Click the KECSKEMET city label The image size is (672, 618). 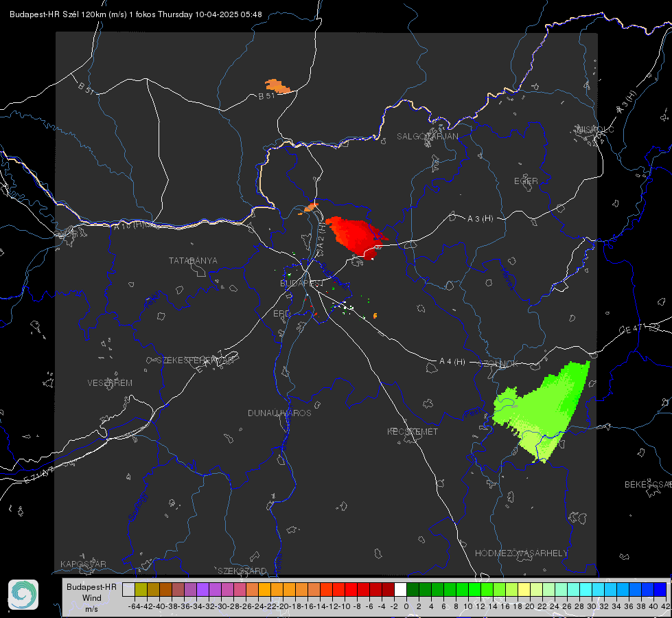(413, 431)
